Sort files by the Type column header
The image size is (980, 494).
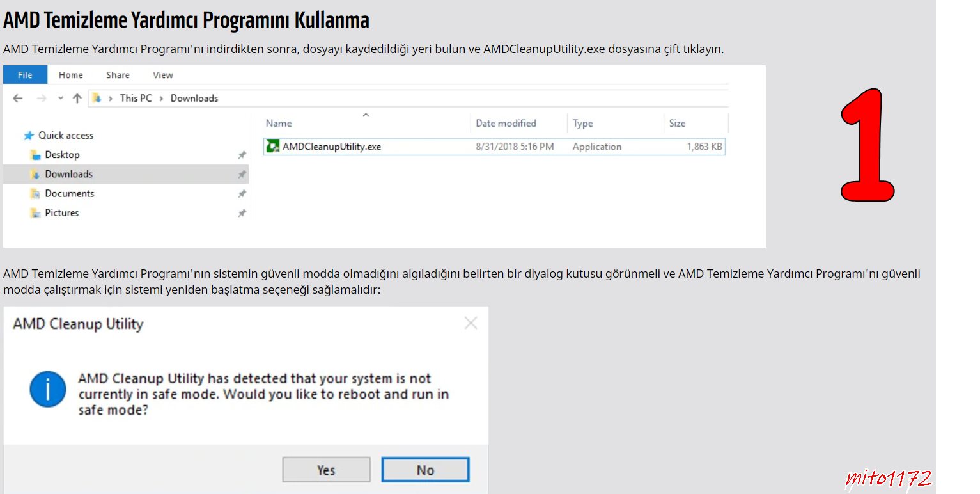pyautogui.click(x=582, y=124)
